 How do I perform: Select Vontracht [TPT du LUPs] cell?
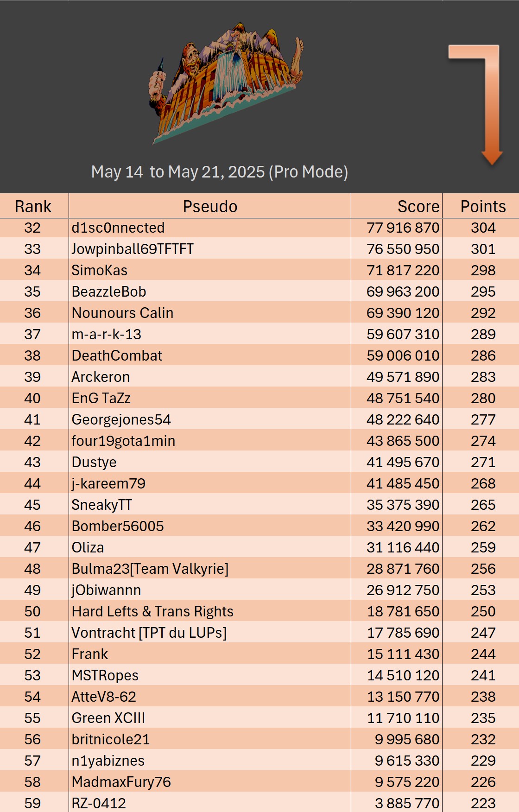pos(149,633)
